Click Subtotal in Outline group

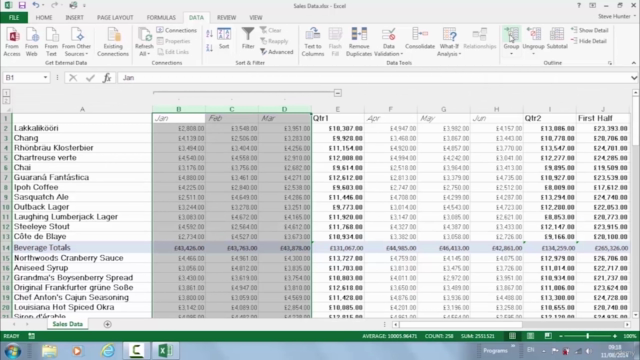[x=557, y=38]
